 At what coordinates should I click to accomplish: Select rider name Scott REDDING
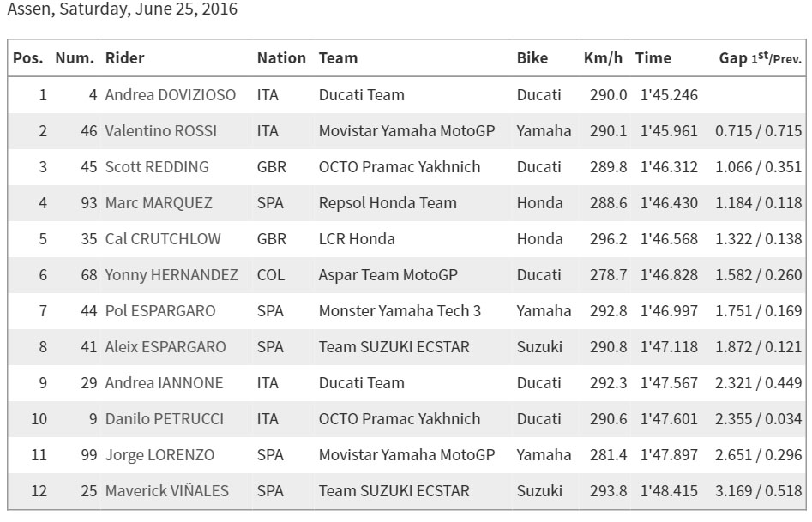157,167
